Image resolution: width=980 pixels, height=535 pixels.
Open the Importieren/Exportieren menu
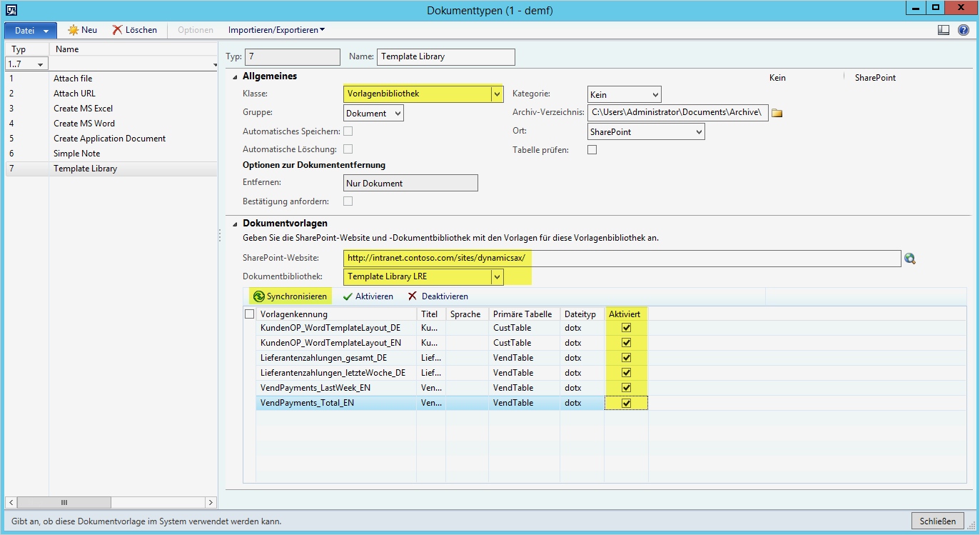click(277, 30)
